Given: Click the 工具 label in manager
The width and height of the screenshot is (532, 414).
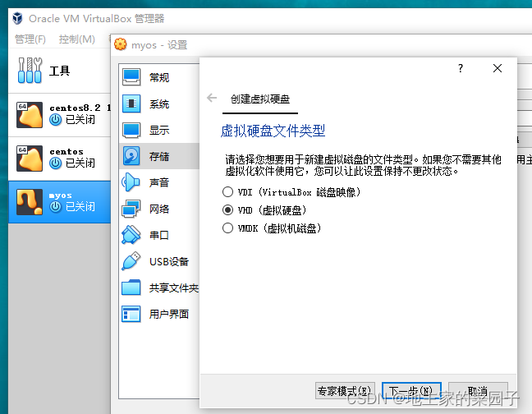Looking at the screenshot, I should point(59,71).
